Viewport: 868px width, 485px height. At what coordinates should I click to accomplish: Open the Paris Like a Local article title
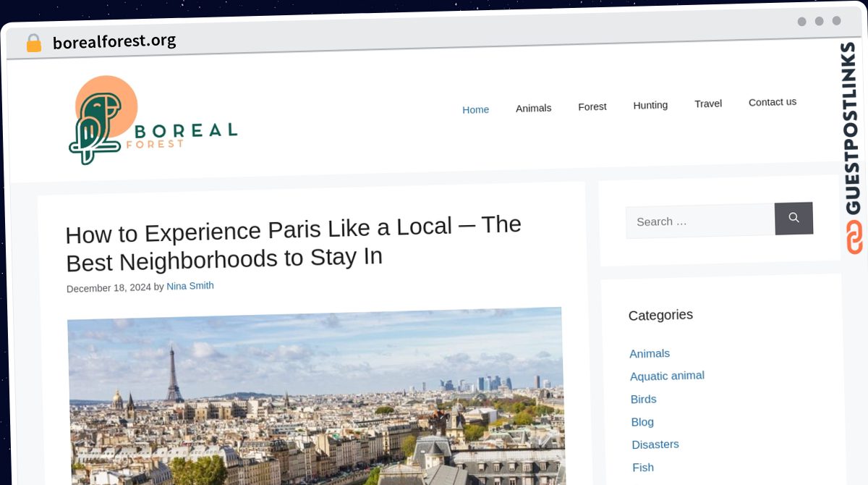pos(294,242)
